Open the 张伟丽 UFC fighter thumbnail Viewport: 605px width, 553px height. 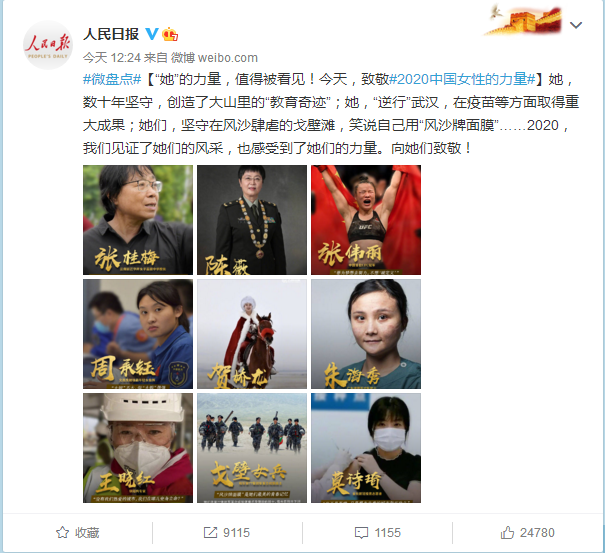(x=366, y=220)
